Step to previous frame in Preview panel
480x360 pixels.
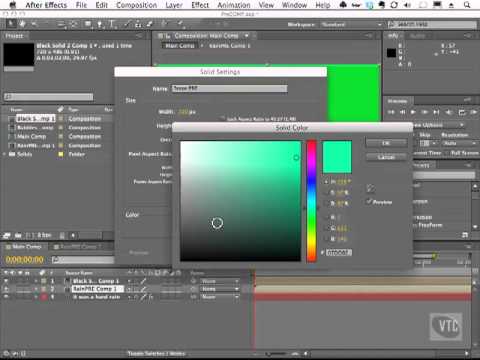[x=402, y=112]
